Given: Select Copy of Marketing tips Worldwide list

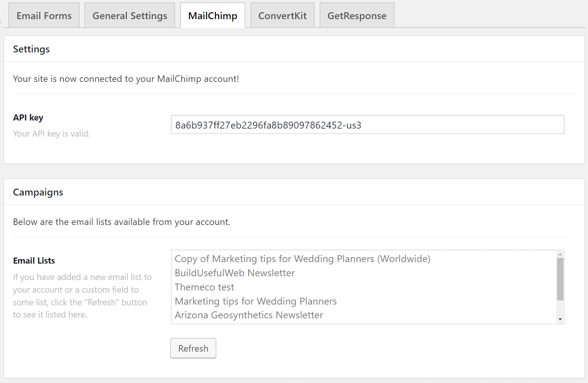Looking at the screenshot, I should (302, 259).
